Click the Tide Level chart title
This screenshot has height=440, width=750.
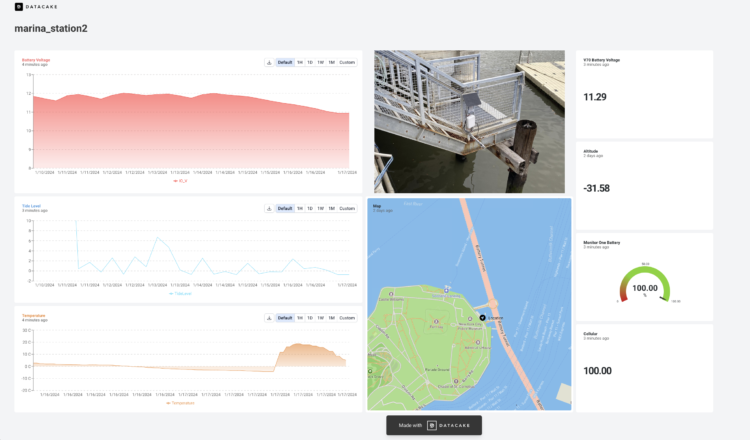tap(31, 206)
